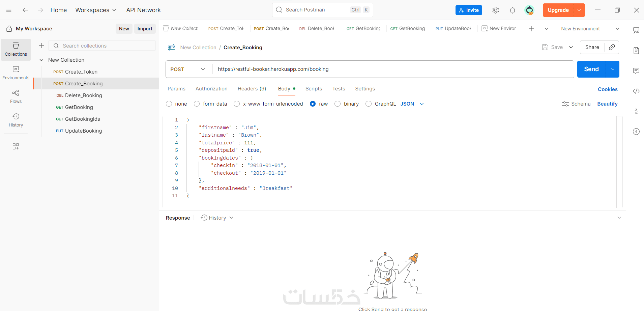The width and height of the screenshot is (644, 311).
Task: Open the user avatar menu
Action: tap(529, 10)
